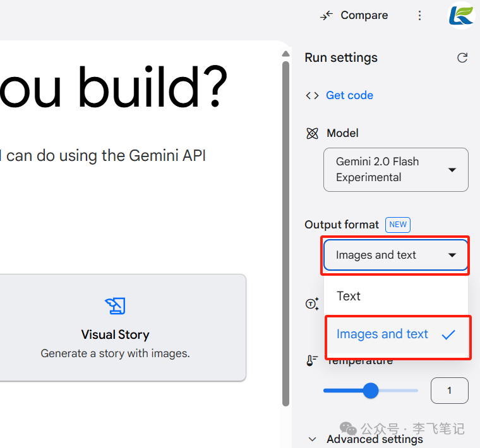
Task: Adjust the Temperature slider handle
Action: (x=370, y=391)
